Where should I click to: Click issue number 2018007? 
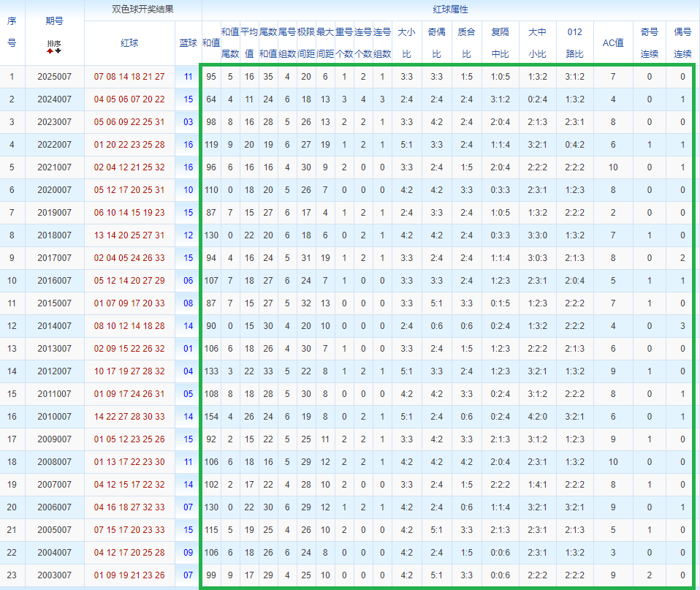55,235
